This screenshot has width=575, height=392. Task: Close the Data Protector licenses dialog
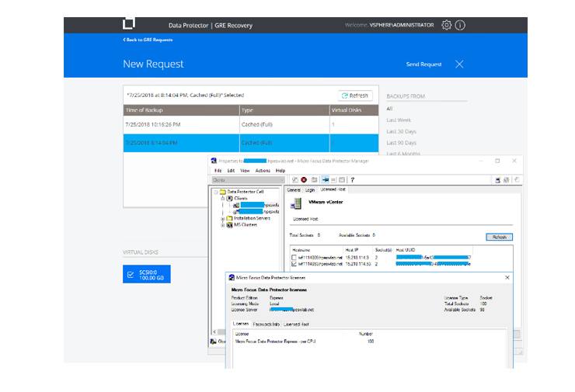coord(507,278)
